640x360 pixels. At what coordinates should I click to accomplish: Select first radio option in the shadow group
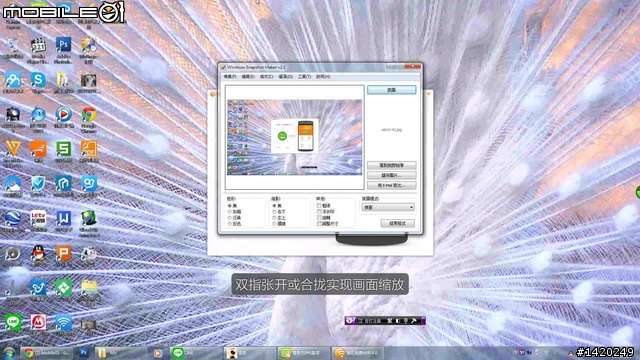274,206
